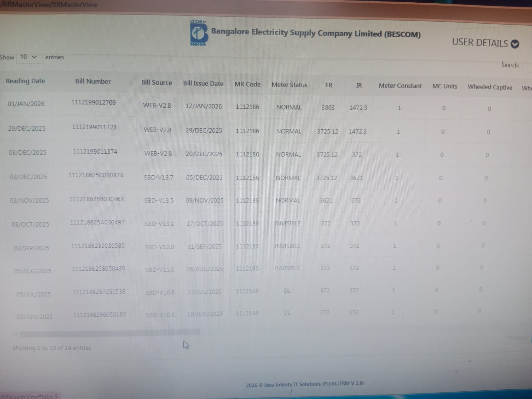Screen dimensions: 532x399
Task: Click reading date 03/JAN/2026
Action: click(x=26, y=104)
